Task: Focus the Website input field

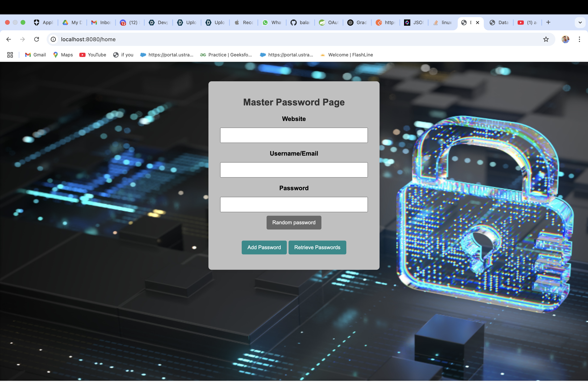Action: [x=294, y=135]
